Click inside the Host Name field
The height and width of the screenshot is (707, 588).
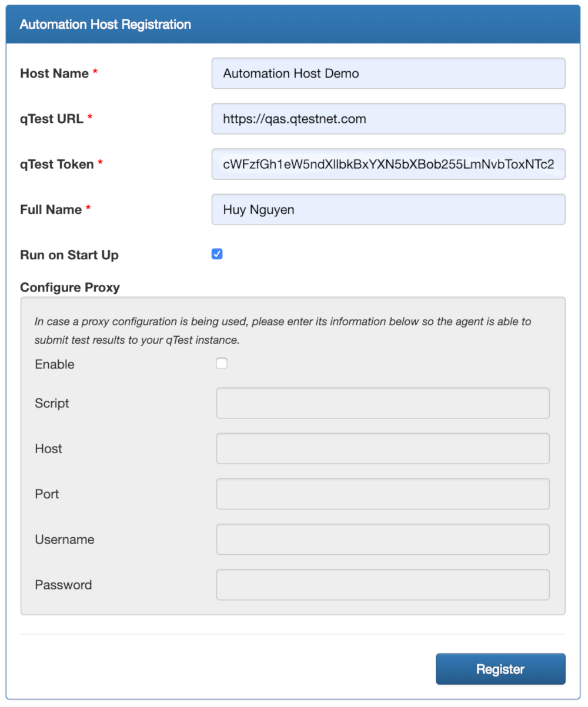click(388, 73)
